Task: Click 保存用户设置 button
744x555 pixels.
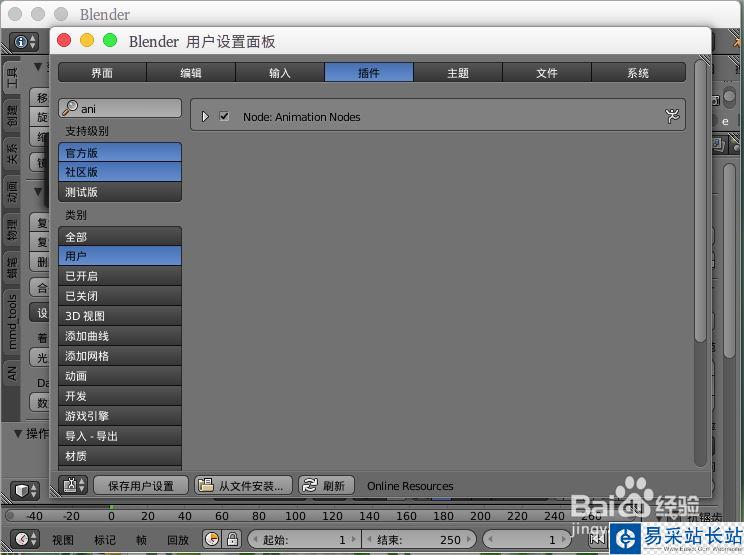Action: (141, 485)
